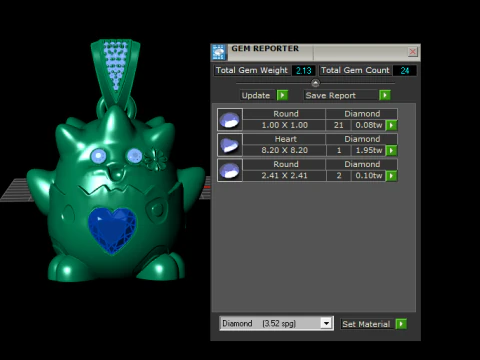Close the Gem Reporter window
Image resolution: width=480 pixels, height=360 pixels.
pyautogui.click(x=413, y=52)
